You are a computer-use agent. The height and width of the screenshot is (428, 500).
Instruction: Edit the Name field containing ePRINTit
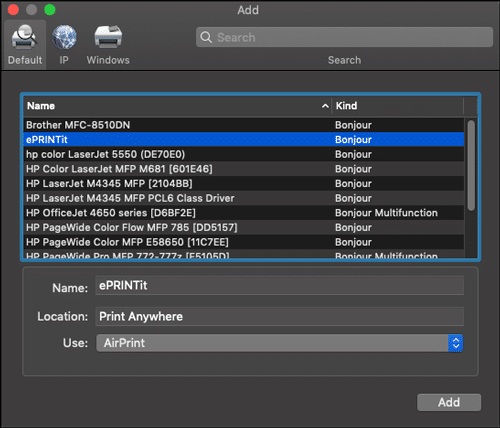279,286
